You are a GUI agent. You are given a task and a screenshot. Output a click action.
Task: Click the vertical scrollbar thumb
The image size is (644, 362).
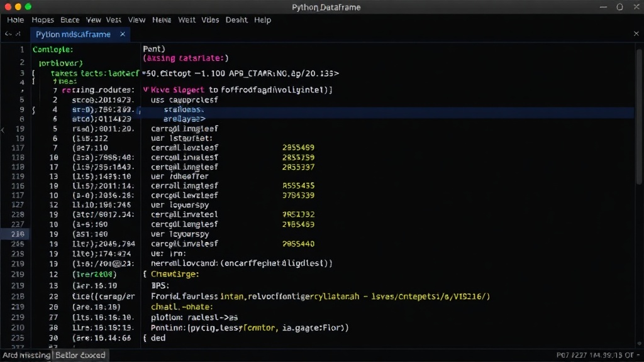[639, 117]
